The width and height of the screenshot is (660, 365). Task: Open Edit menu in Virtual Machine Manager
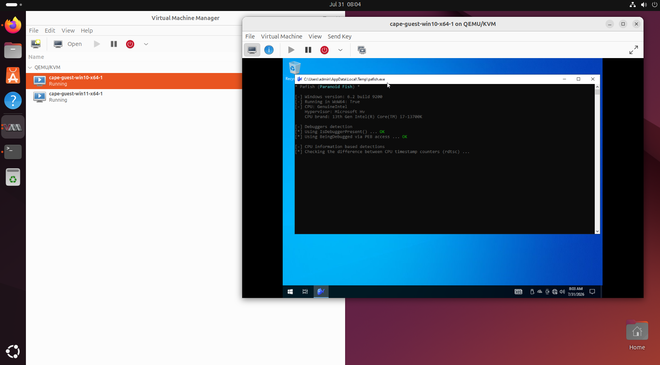tap(50, 31)
